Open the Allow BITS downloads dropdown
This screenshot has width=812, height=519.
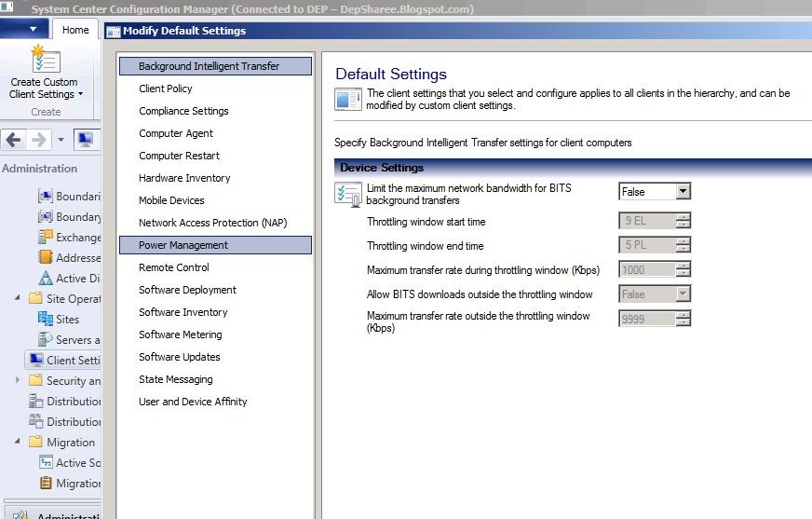pos(683,294)
